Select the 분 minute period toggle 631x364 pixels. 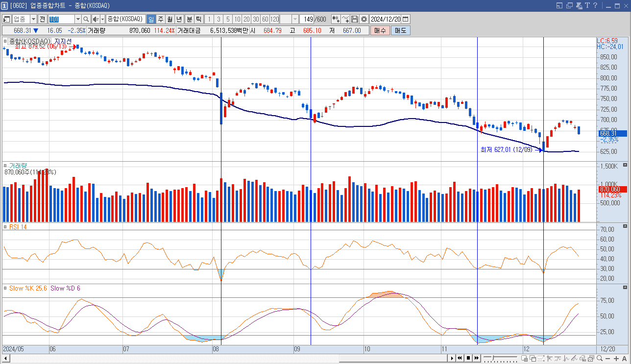pyautogui.click(x=190, y=19)
